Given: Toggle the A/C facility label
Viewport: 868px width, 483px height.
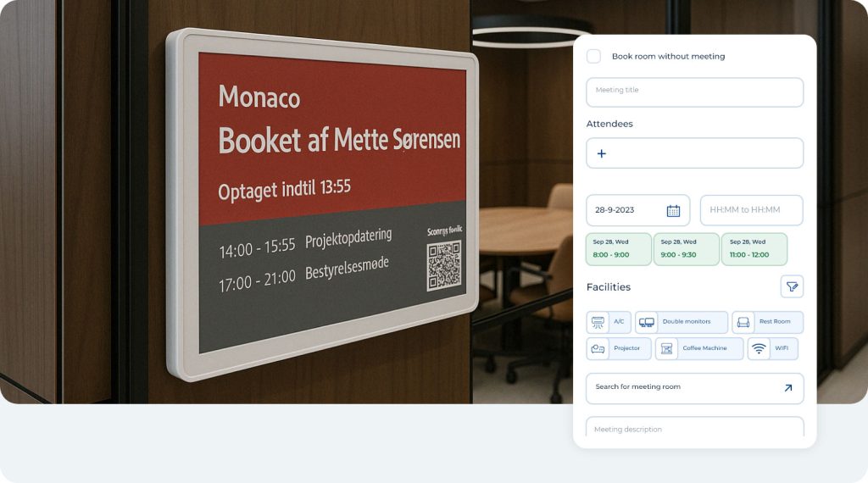Looking at the screenshot, I should [619, 321].
